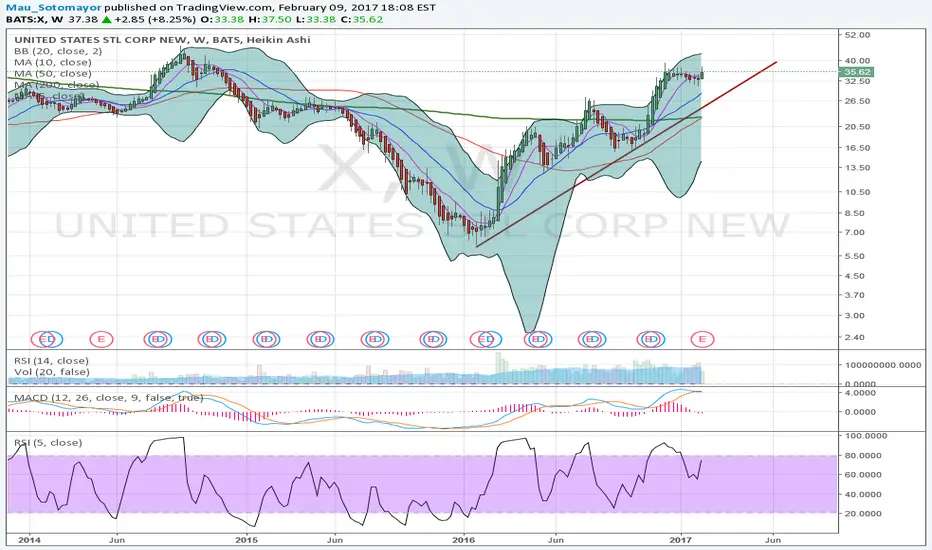
Task: Click the 100.0000 RSI axis label
Action: 866,436
